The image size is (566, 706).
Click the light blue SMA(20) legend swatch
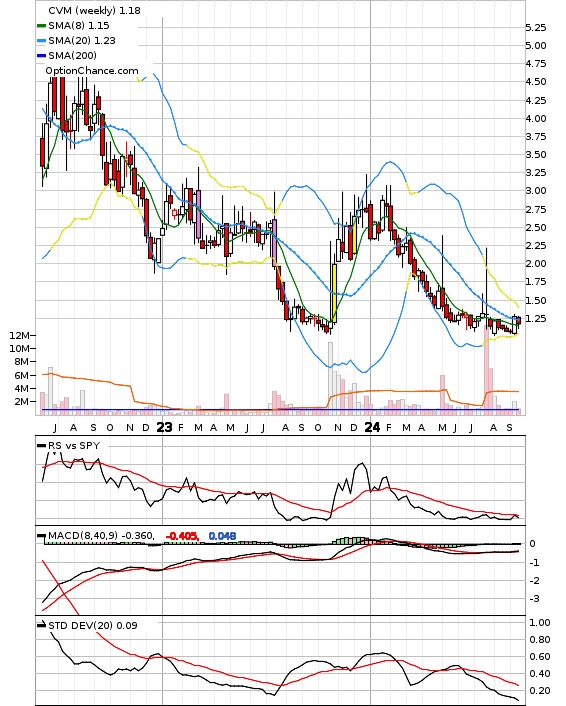coord(41,41)
